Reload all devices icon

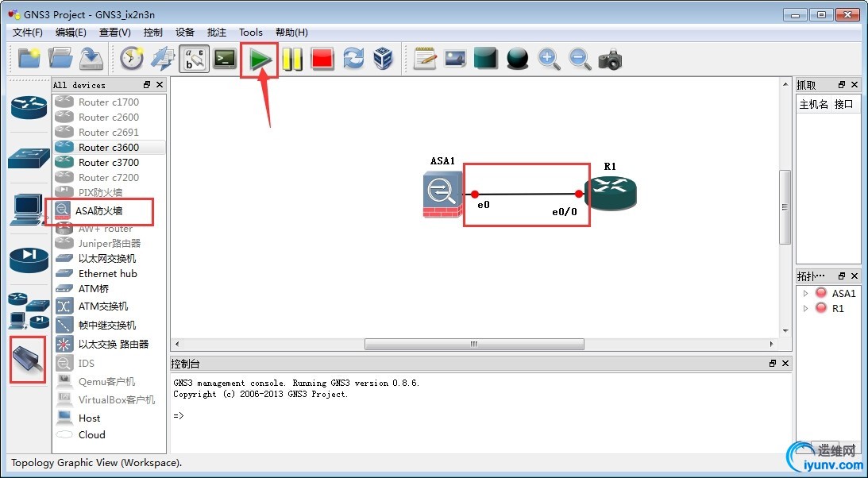(x=353, y=58)
